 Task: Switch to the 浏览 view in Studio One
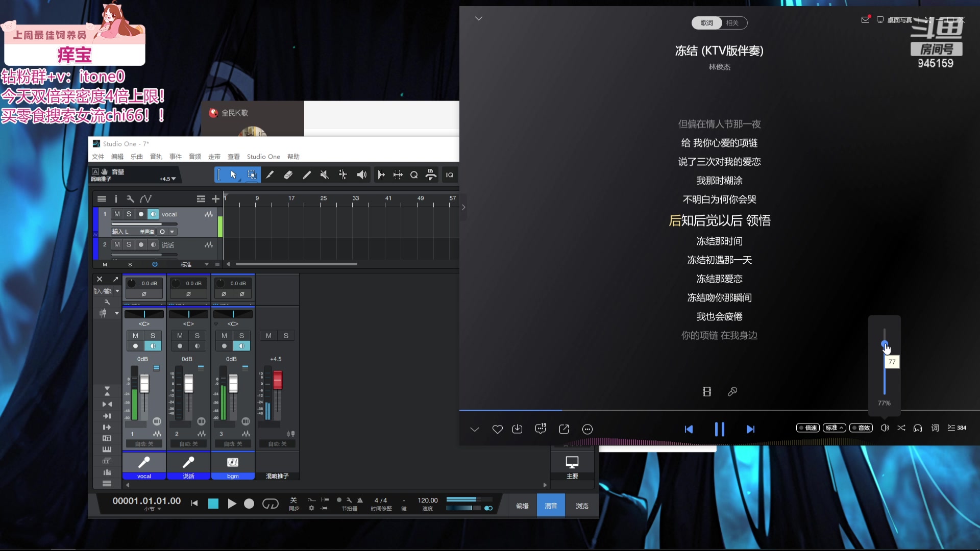581,505
